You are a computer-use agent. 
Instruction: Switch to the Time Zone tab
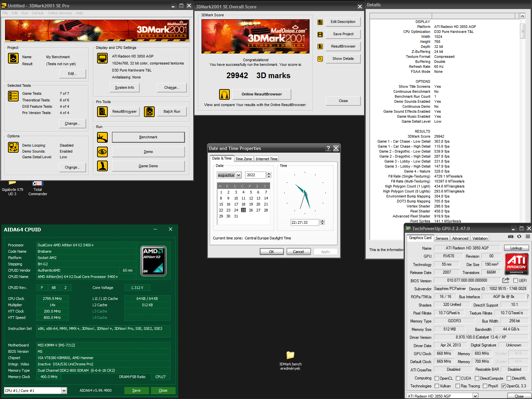point(243,159)
